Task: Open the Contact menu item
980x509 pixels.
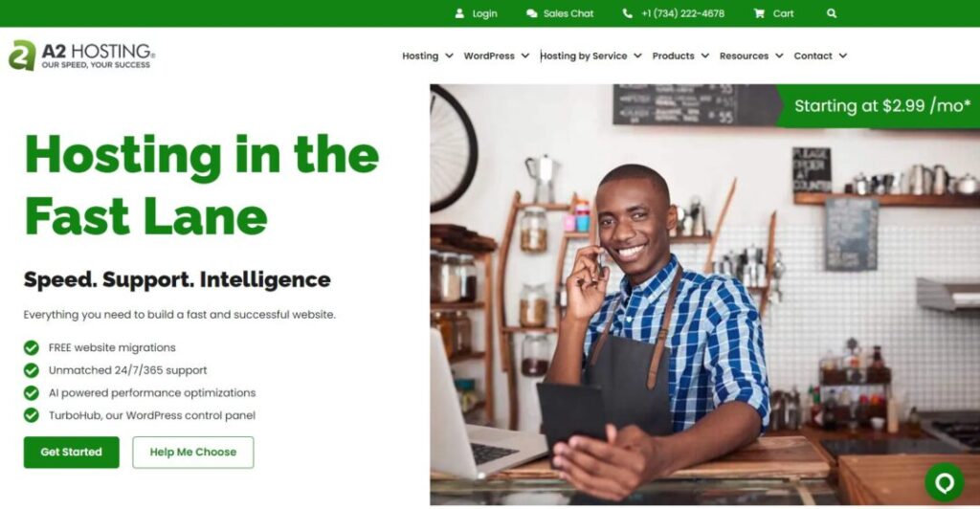Action: [x=820, y=55]
